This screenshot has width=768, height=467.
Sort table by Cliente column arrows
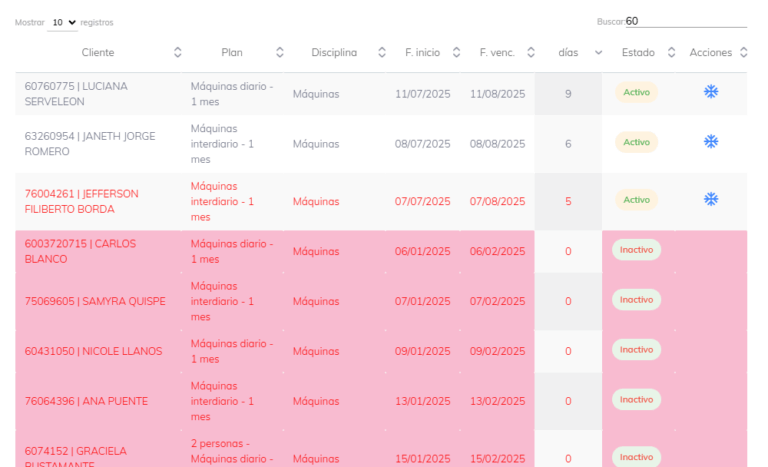pyautogui.click(x=178, y=53)
